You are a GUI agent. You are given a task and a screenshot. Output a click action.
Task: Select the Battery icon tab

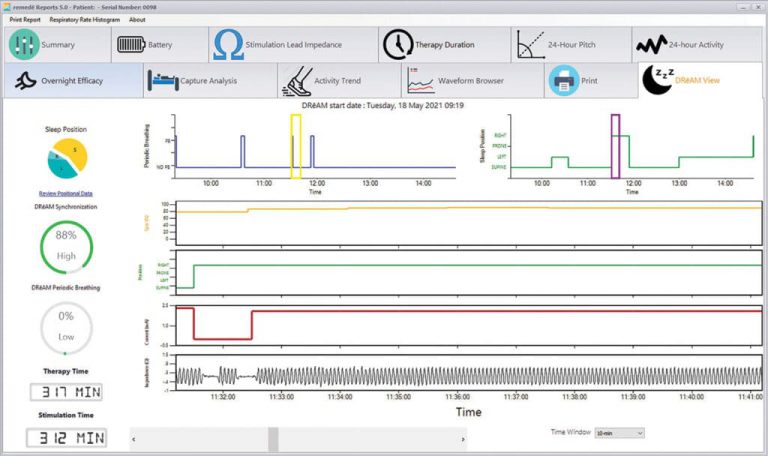(x=131, y=45)
